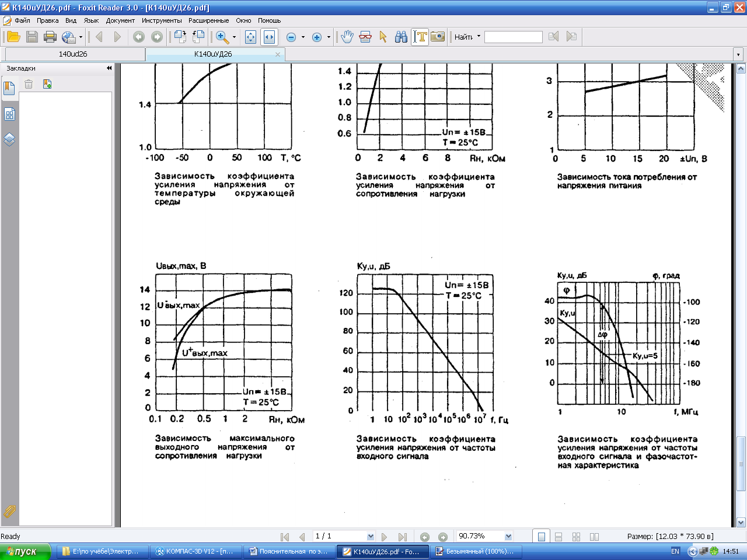The height and width of the screenshot is (560, 747).
Task: Open the Найти search options dropdown
Action: [479, 36]
